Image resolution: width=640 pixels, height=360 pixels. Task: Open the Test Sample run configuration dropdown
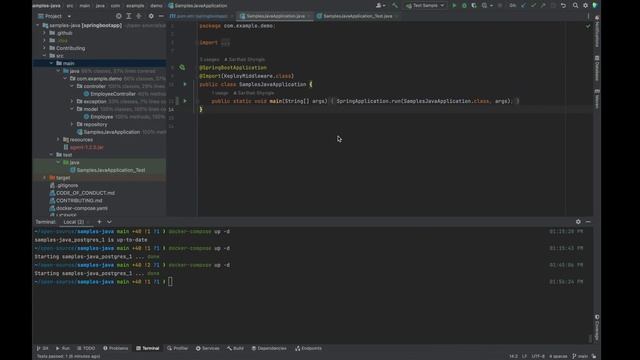point(425,6)
